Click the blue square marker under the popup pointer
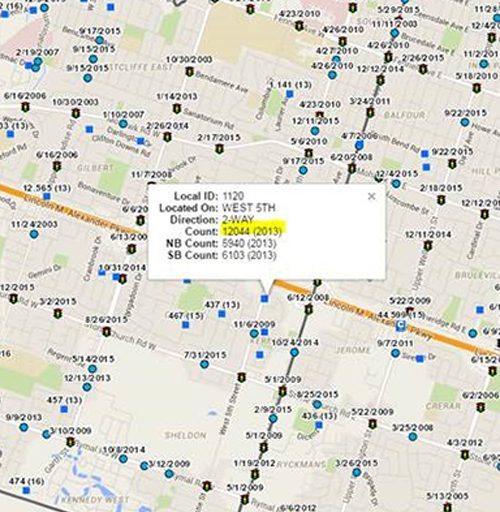This screenshot has height=512, width=500. 264,299
